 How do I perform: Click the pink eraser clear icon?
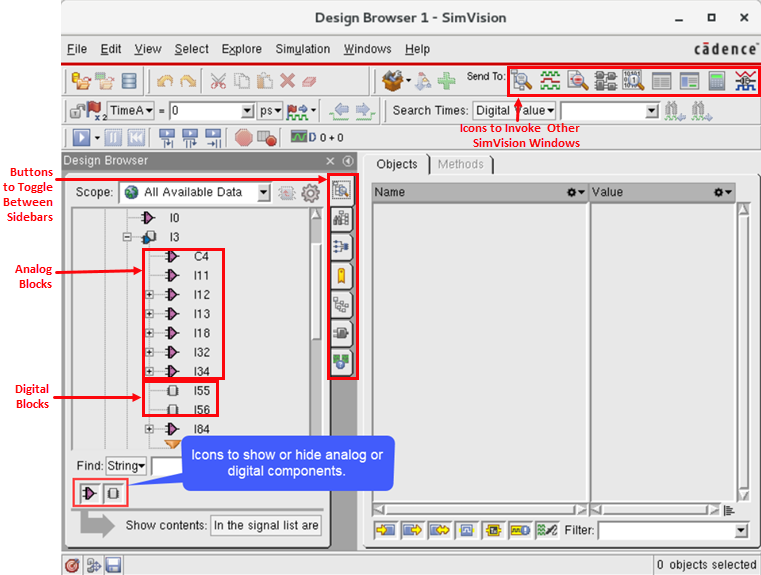click(x=309, y=81)
